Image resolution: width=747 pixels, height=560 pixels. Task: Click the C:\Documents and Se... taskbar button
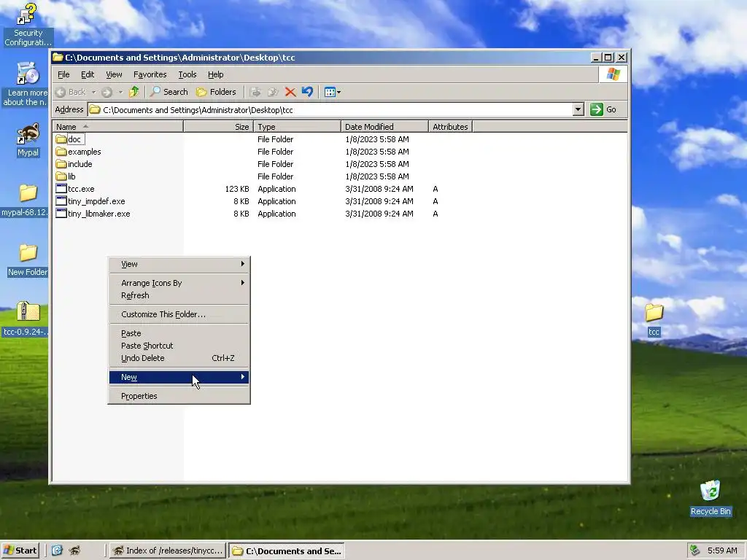pos(286,551)
